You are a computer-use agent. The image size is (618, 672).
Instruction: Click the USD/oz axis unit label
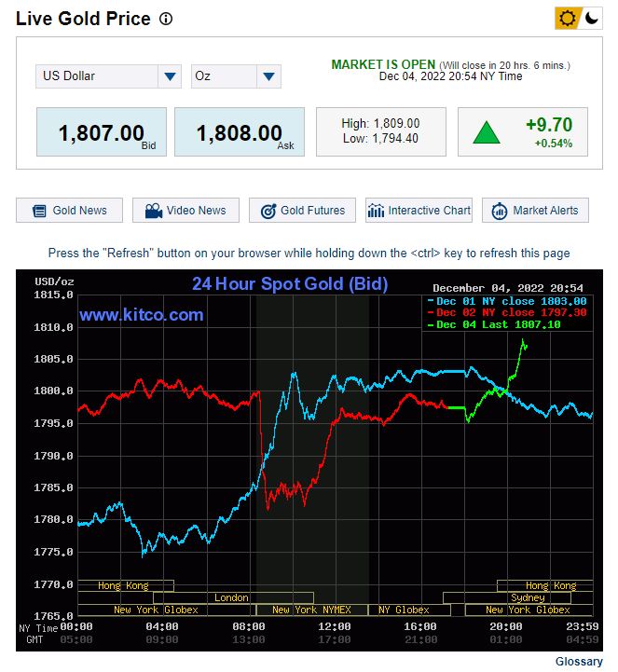pos(54,281)
